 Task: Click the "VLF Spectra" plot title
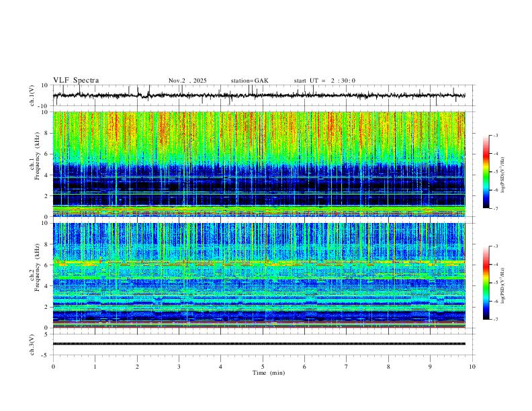76,81
